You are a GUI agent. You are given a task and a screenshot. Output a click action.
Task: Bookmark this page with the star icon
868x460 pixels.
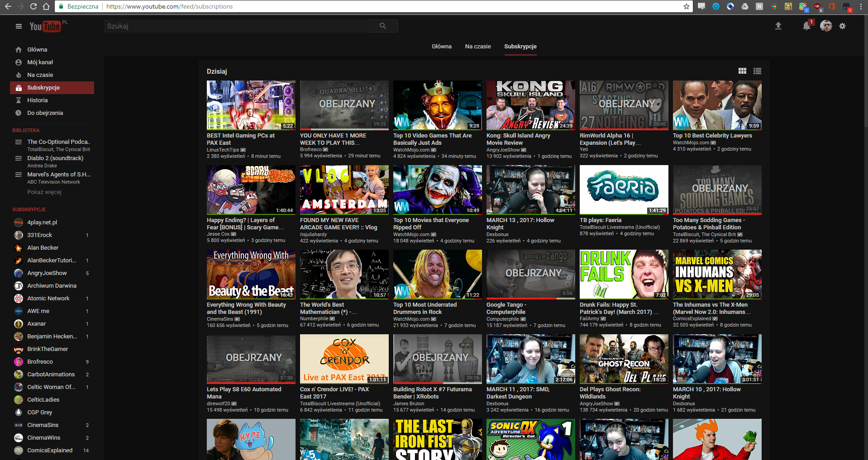686,6
